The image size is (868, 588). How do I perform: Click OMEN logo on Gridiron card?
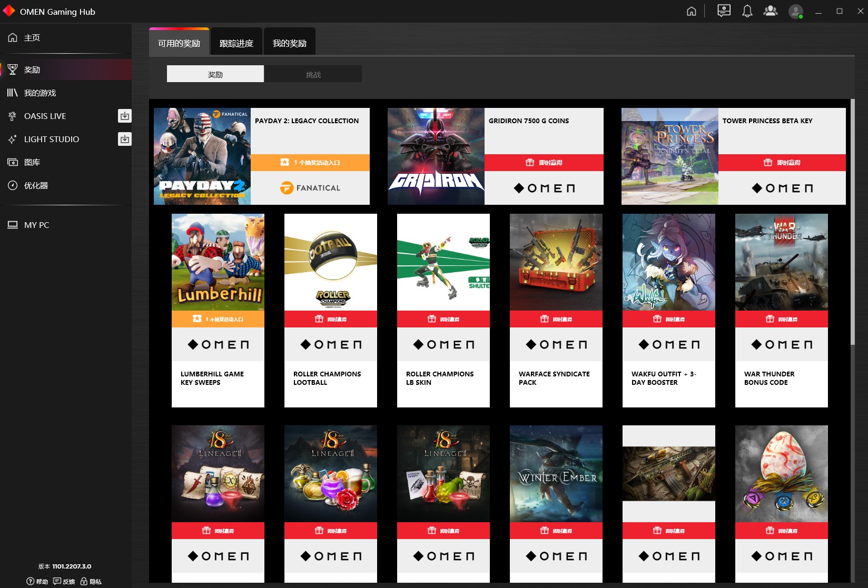point(544,188)
